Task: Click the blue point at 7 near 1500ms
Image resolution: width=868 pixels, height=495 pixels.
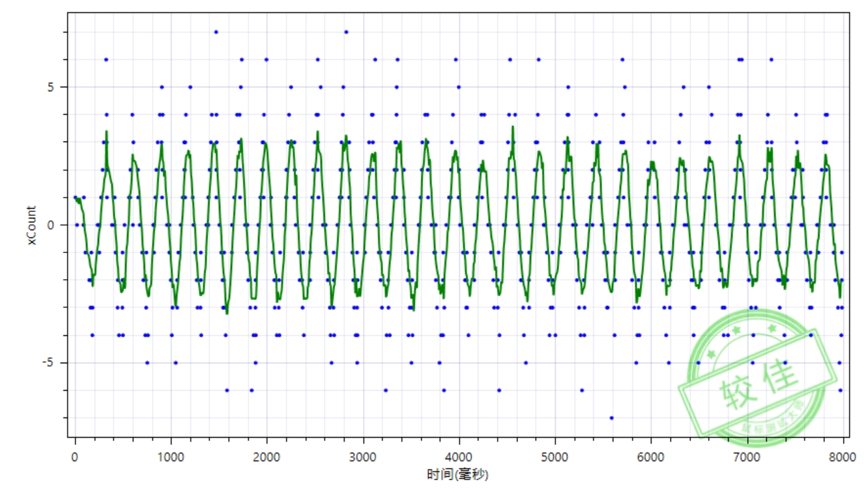Action: click(x=216, y=32)
